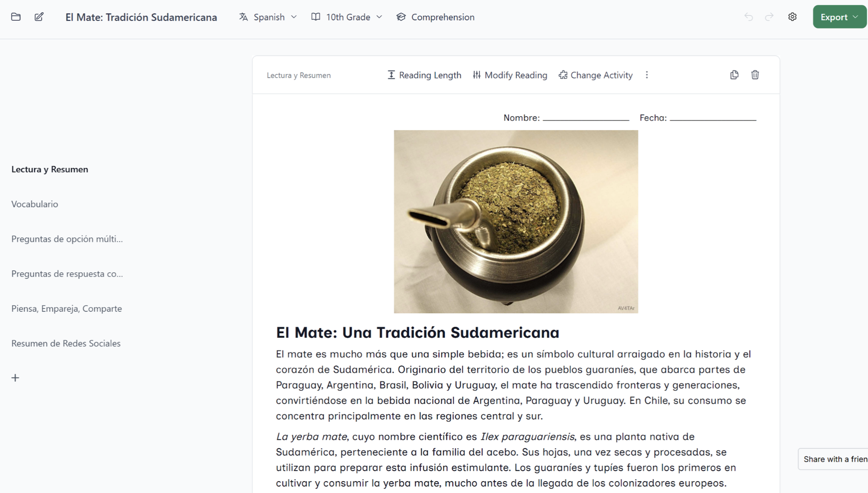Click the mate gourd image
Image resolution: width=868 pixels, height=493 pixels.
point(516,222)
